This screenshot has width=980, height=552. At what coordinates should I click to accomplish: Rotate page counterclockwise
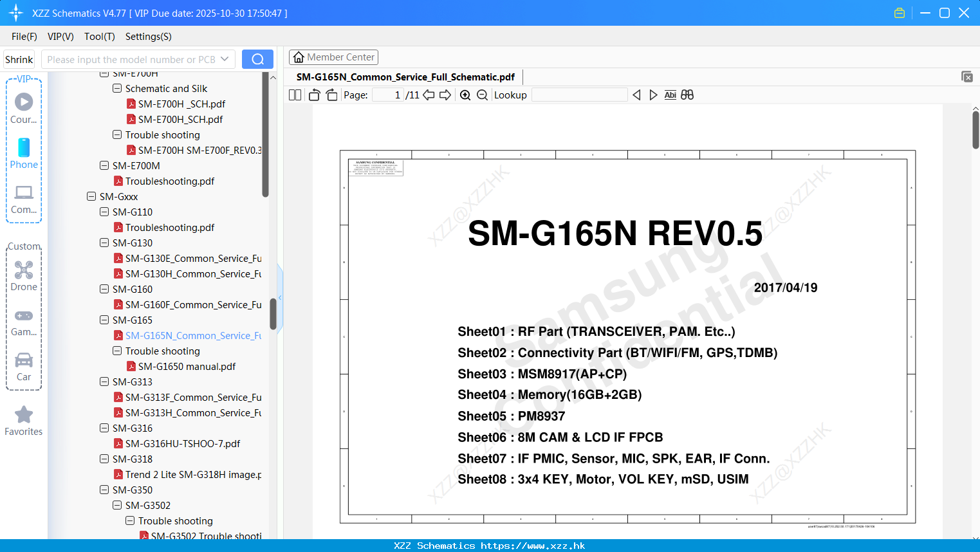(314, 95)
